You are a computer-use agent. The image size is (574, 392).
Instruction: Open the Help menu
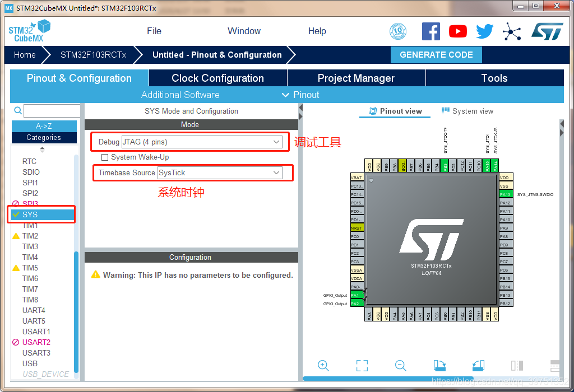[x=317, y=31]
